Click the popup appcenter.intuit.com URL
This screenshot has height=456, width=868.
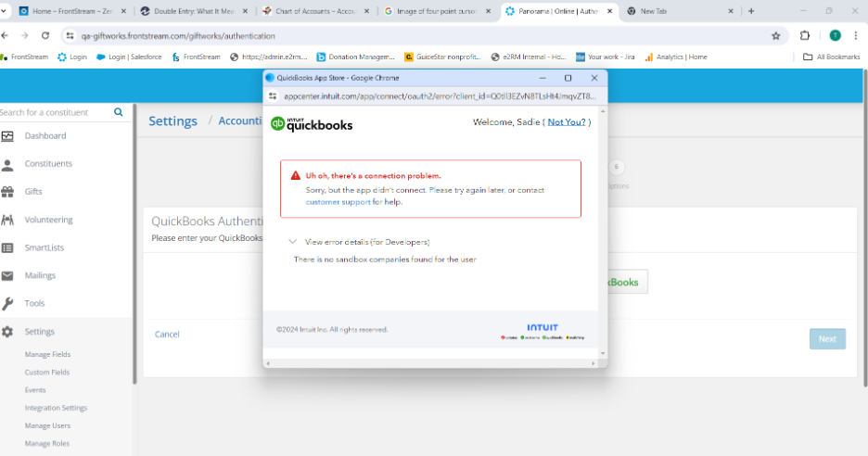[440, 95]
